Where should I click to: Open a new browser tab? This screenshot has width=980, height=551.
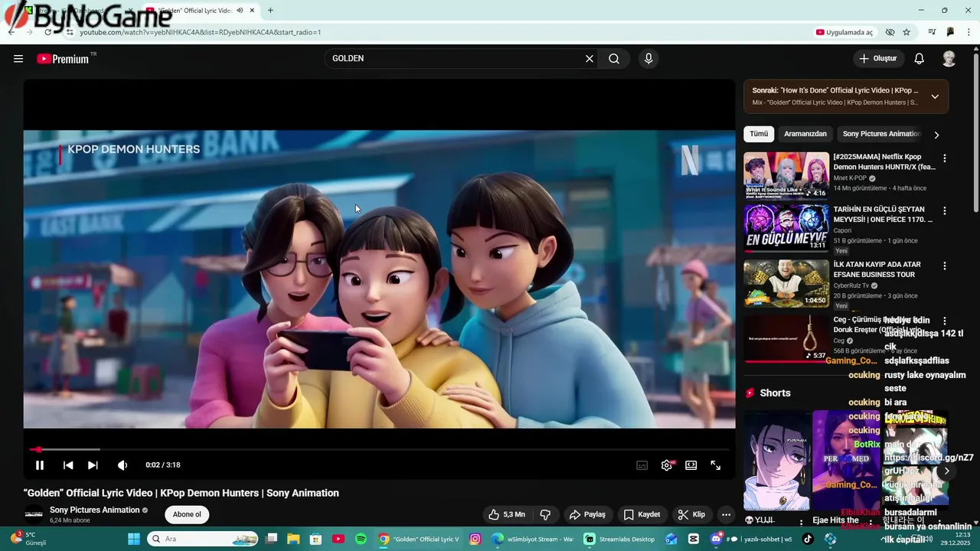click(270, 11)
